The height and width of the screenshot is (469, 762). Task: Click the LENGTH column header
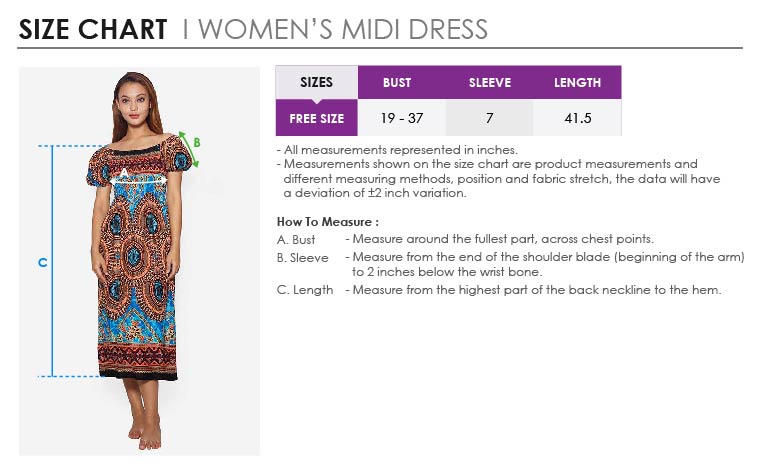pyautogui.click(x=577, y=83)
